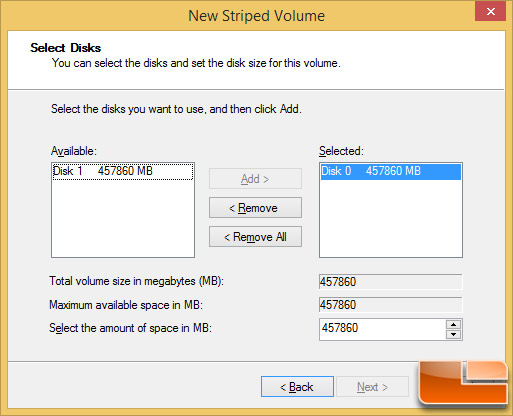Decrease space amount with down spinner arrow
Viewport: 513px width, 416px height.
453,334
